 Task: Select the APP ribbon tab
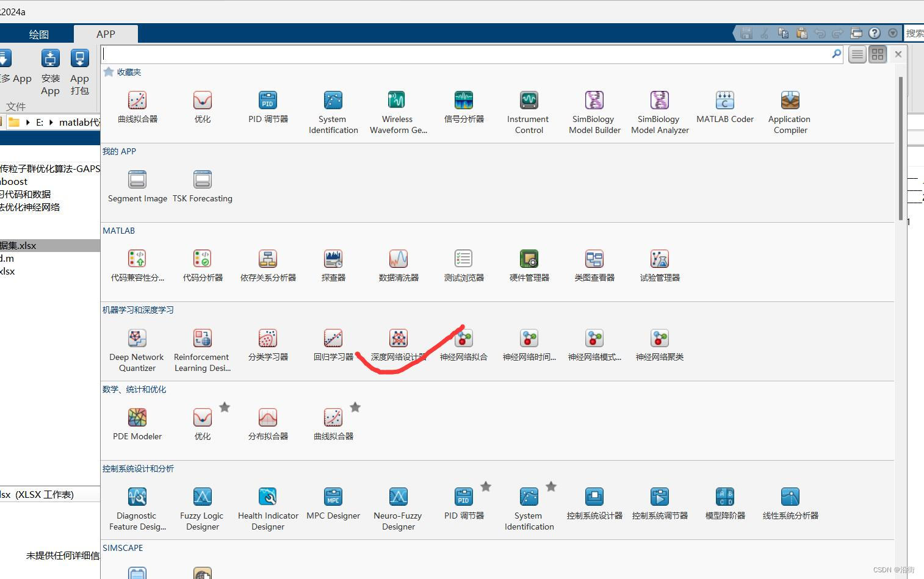click(x=106, y=34)
